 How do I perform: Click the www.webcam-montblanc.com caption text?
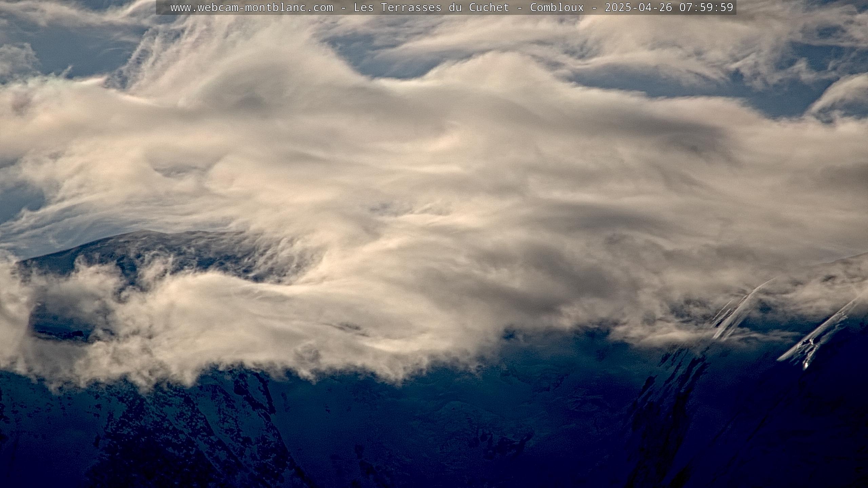coord(252,7)
